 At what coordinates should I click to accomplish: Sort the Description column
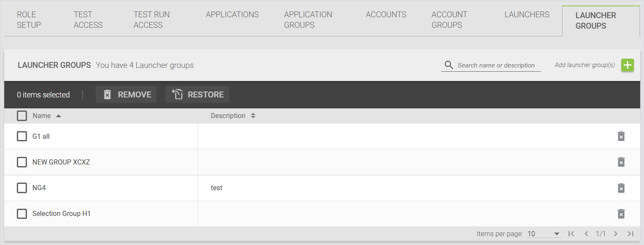click(253, 116)
